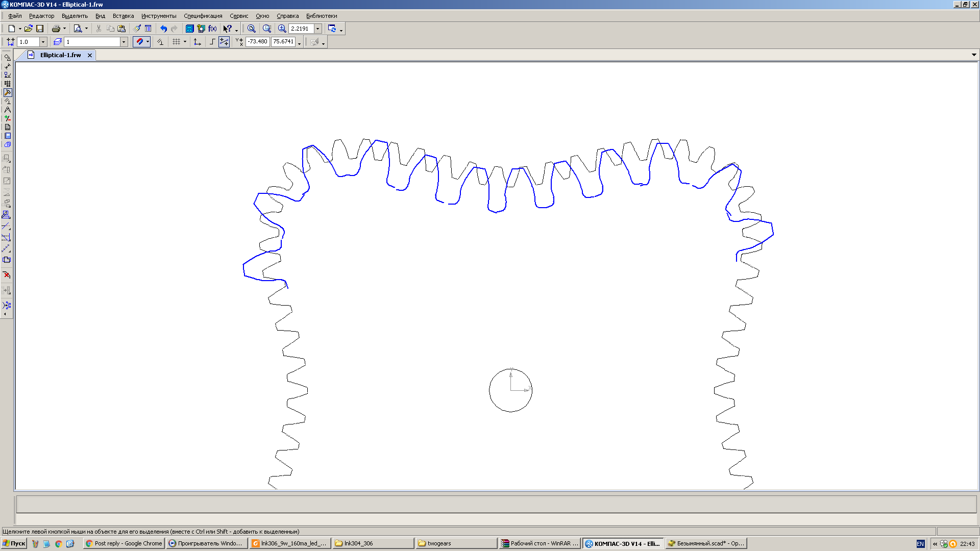Switch to the Elliptical-1.frw tab
Viewport: 980px width, 551px height.
(x=60, y=55)
